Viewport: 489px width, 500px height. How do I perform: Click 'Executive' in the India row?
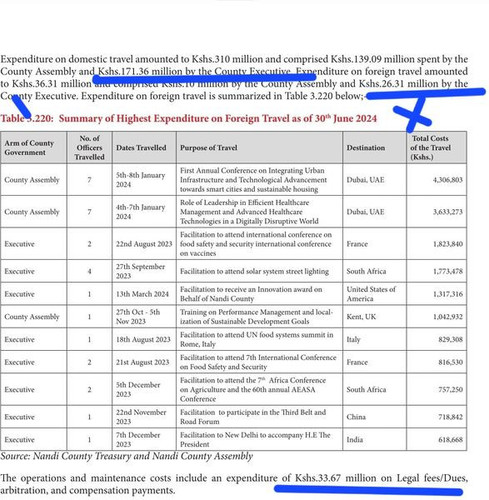pos(19,440)
